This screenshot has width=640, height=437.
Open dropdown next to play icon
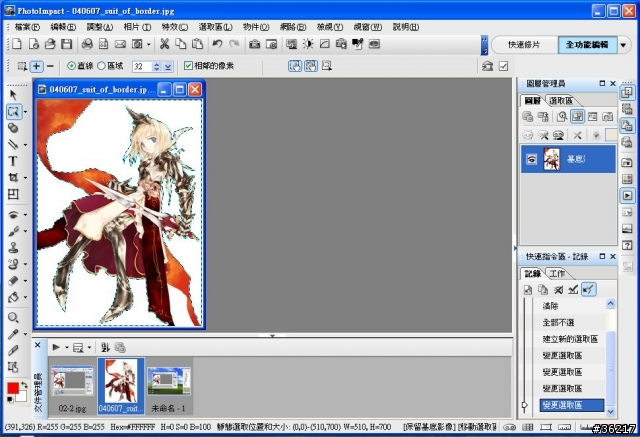click(x=67, y=348)
